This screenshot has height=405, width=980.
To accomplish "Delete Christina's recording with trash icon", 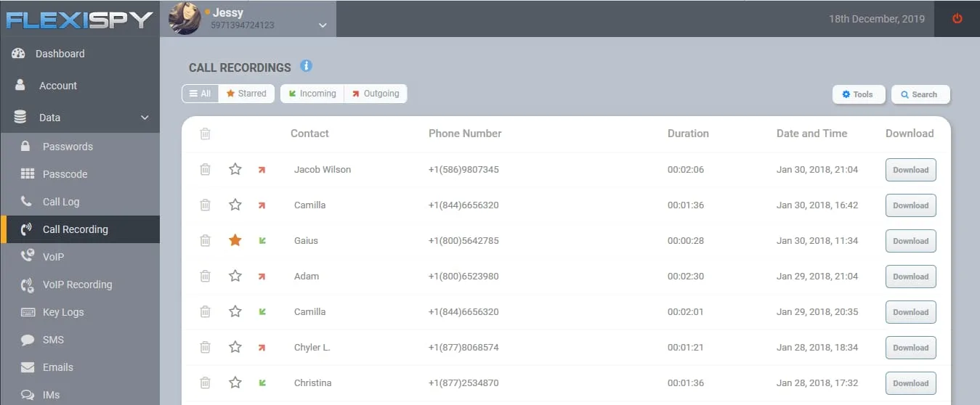I will (206, 382).
